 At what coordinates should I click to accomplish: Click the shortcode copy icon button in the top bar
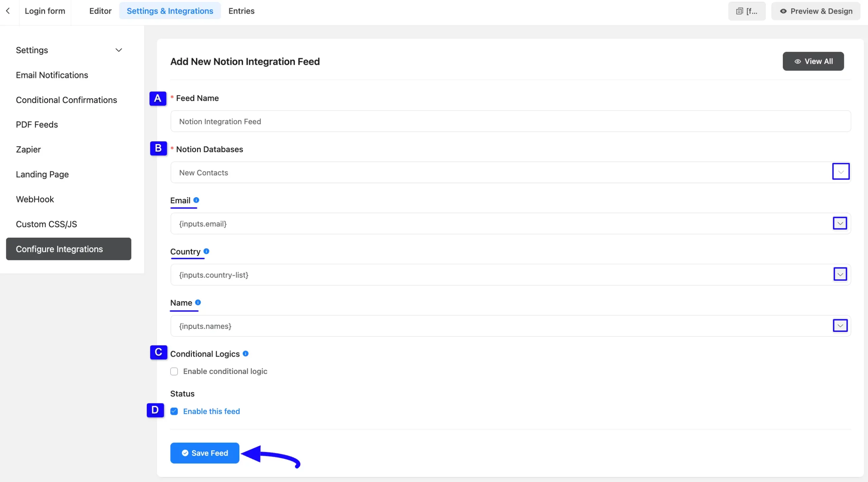pyautogui.click(x=747, y=11)
